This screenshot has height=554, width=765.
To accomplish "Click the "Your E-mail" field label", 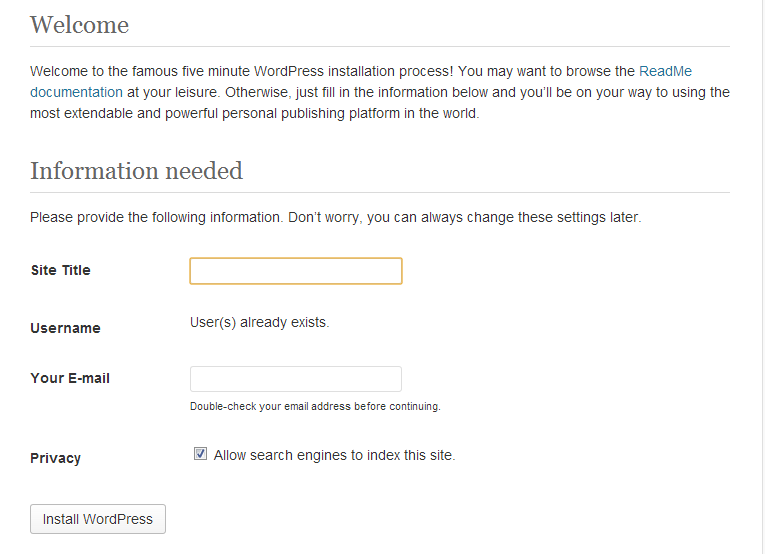I will [70, 378].
